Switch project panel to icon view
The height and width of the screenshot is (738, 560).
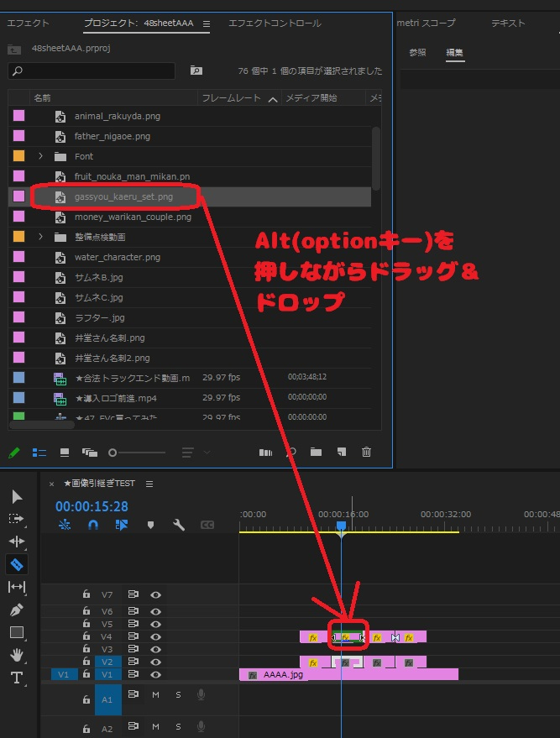pyautogui.click(x=65, y=453)
